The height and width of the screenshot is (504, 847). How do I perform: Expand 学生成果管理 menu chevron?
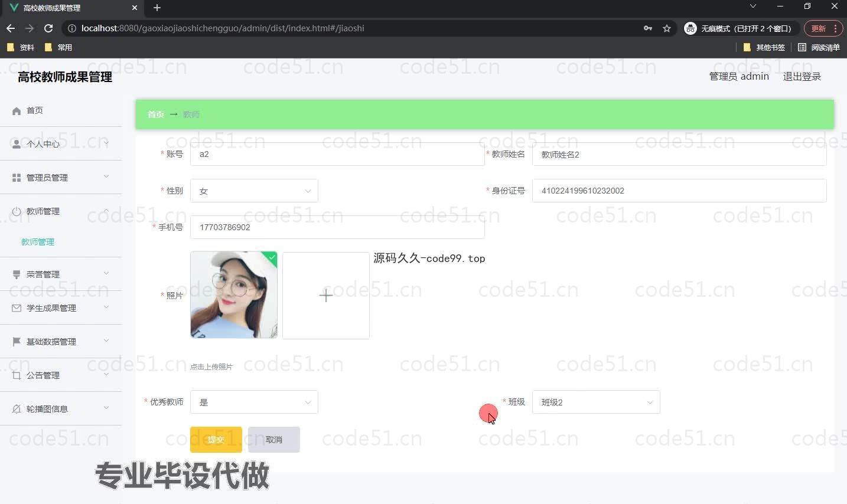(106, 307)
